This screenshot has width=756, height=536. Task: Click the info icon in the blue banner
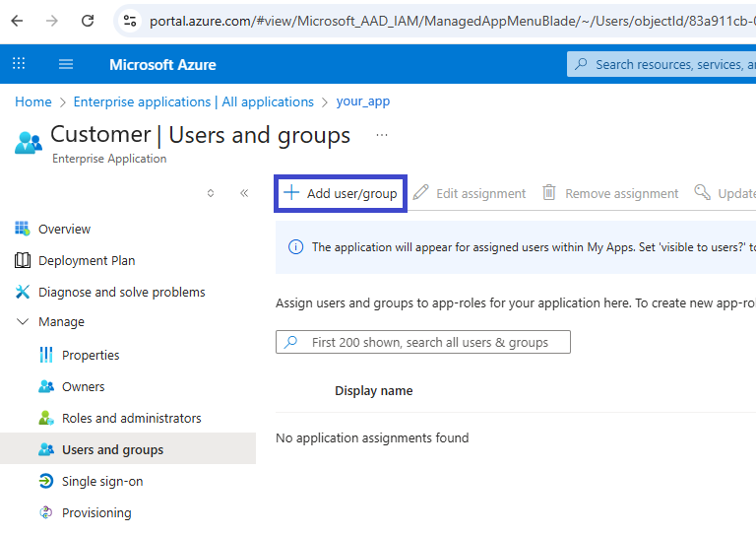click(295, 247)
